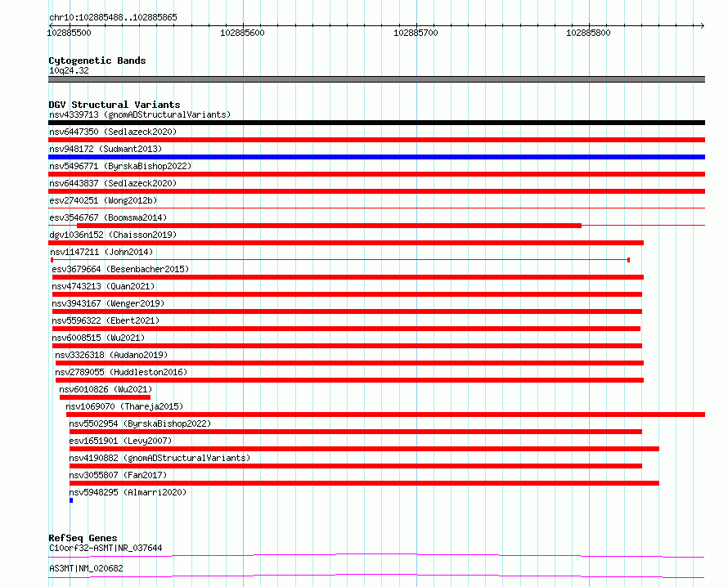
Task: Click ruler position 102885800
Action: point(588,33)
